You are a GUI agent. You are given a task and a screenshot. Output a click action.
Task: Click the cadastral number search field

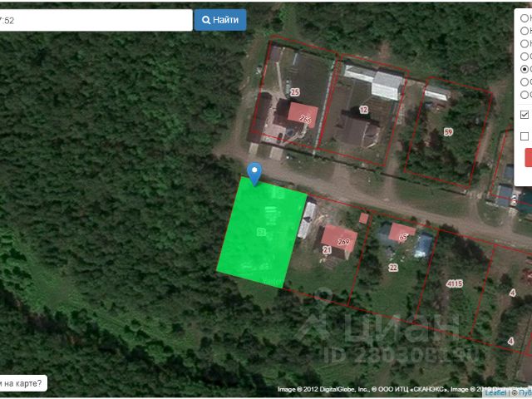96,20
